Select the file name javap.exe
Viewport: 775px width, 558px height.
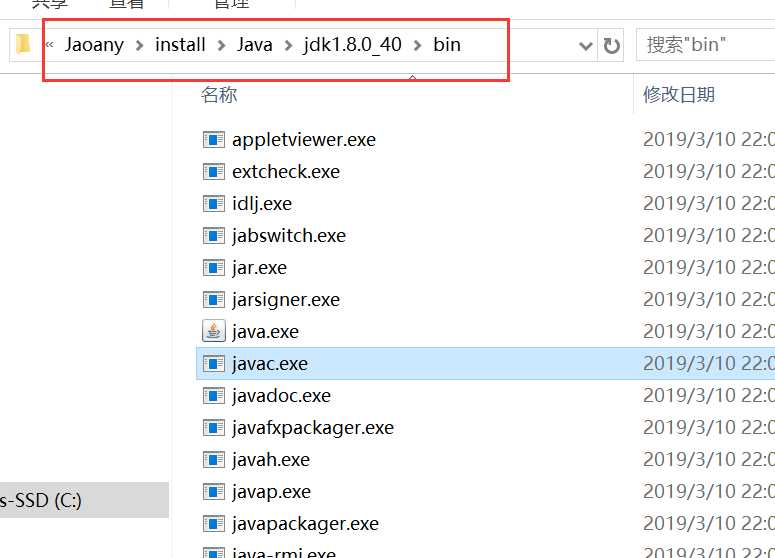coord(271,492)
